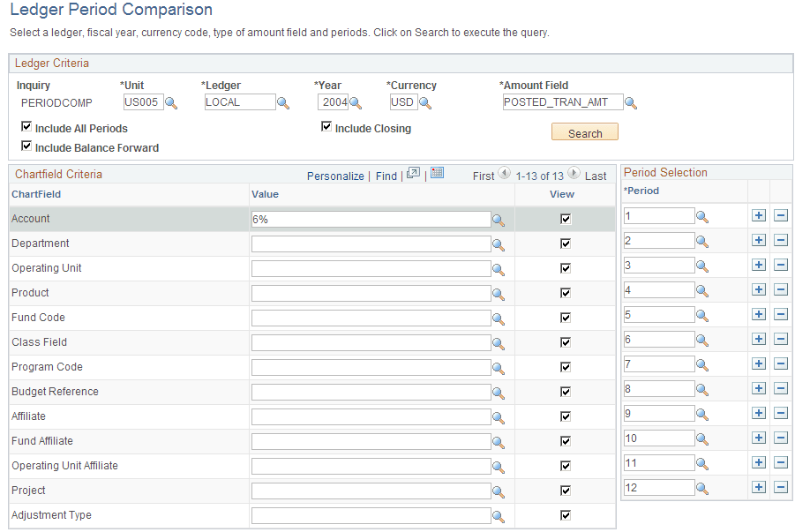Go to next rows with the arrow button
The height and width of the screenshot is (532, 795).
(574, 175)
